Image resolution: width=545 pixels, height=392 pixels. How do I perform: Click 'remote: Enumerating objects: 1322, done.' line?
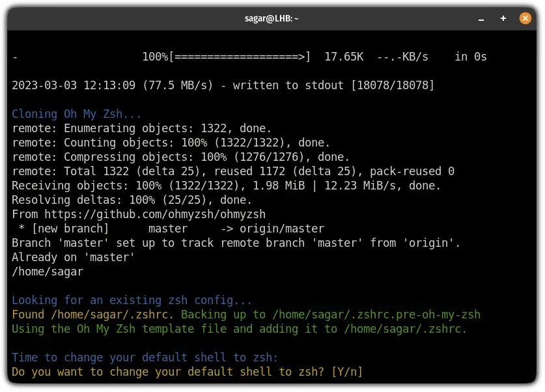tap(141, 128)
